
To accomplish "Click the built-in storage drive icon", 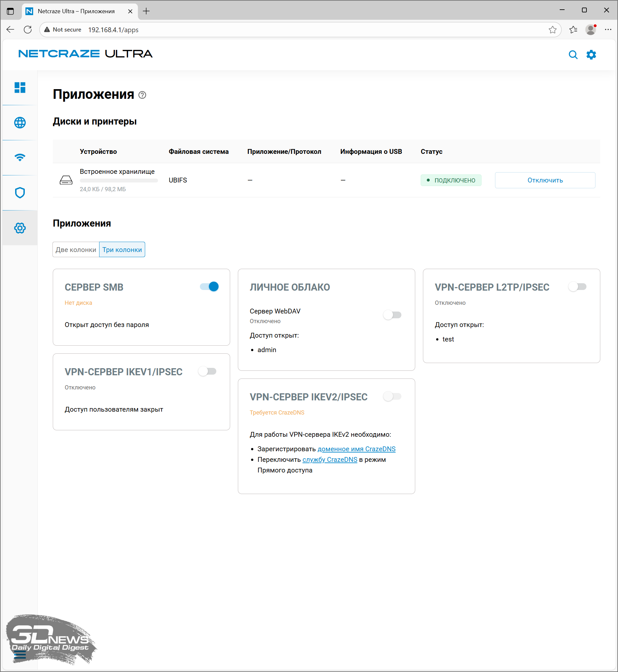I will 66,180.
